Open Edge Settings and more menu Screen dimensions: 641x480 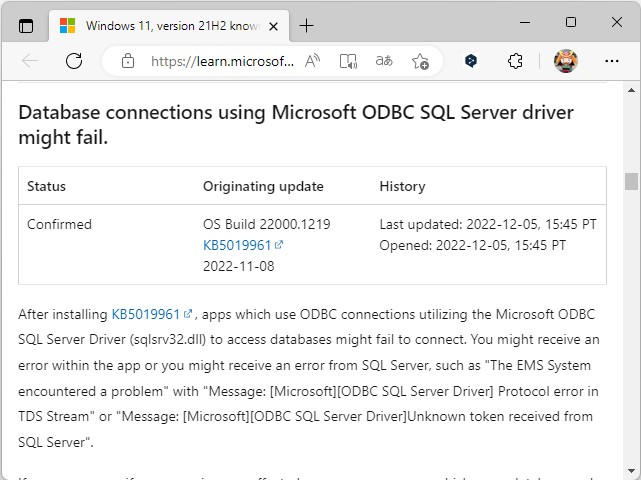[612, 61]
